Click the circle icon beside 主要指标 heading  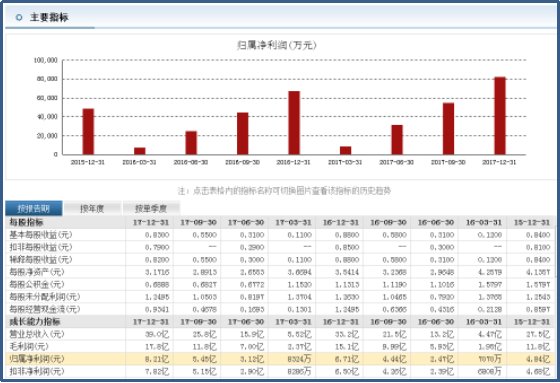click(19, 17)
